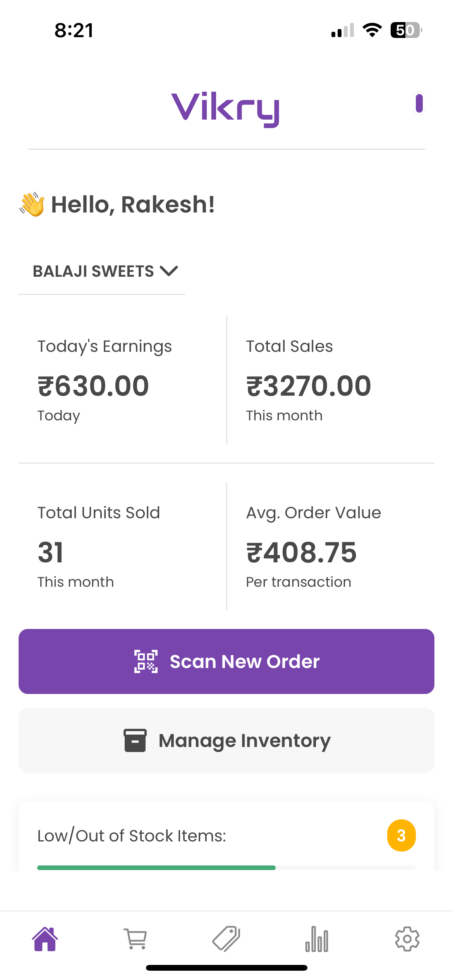Tap the chevron next to BALAJI SWEETS
Image resolution: width=453 pixels, height=980 pixels.
(x=169, y=271)
